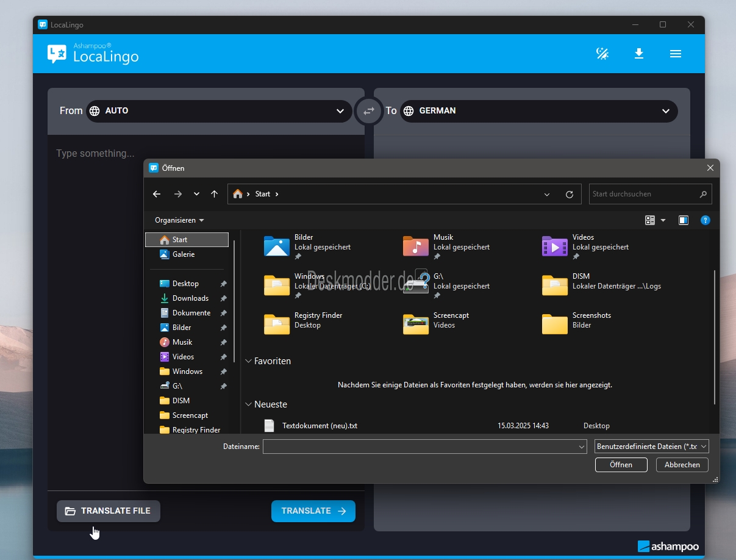Click the chevron after Start in the address bar
The width and height of the screenshot is (736, 560).
pyautogui.click(x=277, y=194)
